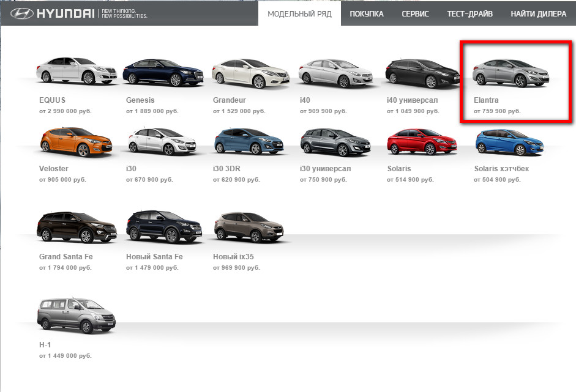Select the orange Veloster car image
This screenshot has height=392, width=576.
[76, 142]
